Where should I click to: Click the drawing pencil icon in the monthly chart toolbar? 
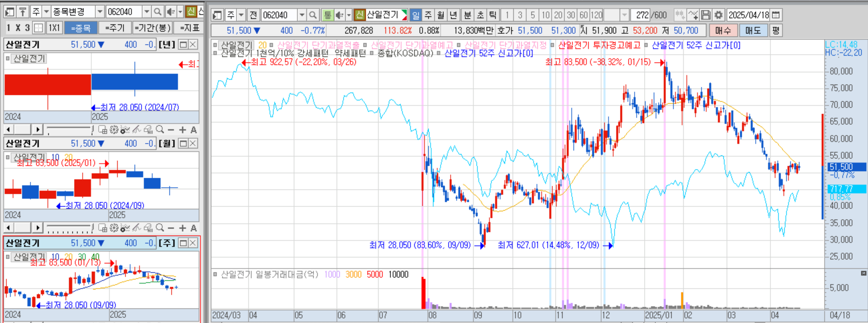tap(136, 228)
